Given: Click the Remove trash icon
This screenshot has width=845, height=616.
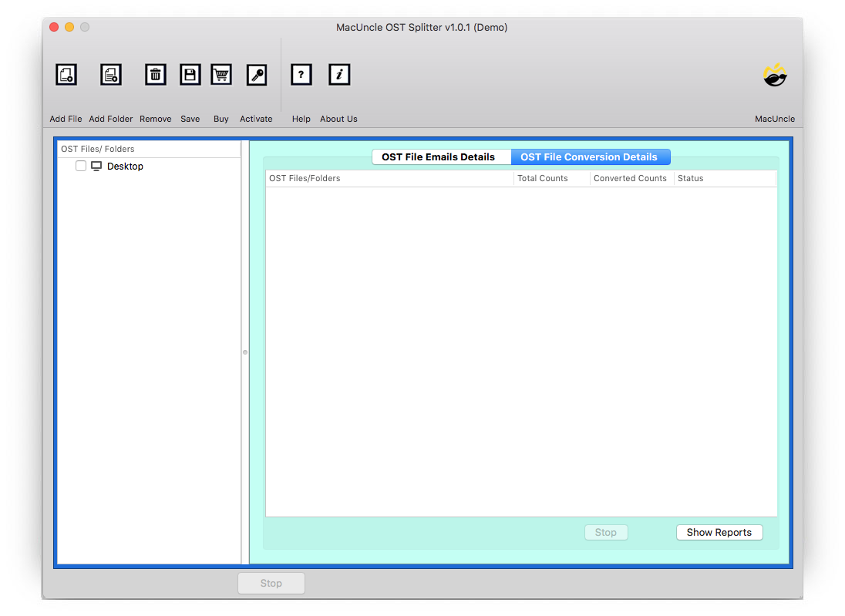Looking at the screenshot, I should [156, 75].
